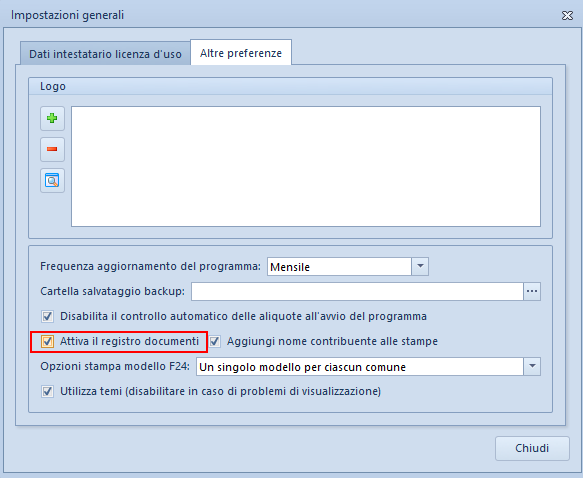Toggle Aggiungi nome contribuente alle stampe
Image resolution: width=583 pixels, height=478 pixels.
[215, 342]
